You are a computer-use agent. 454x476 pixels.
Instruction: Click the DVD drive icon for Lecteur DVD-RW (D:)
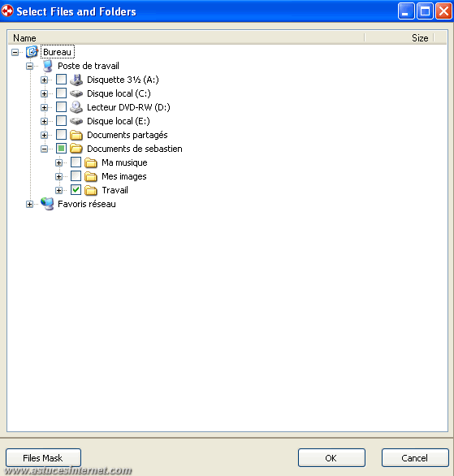point(76,107)
